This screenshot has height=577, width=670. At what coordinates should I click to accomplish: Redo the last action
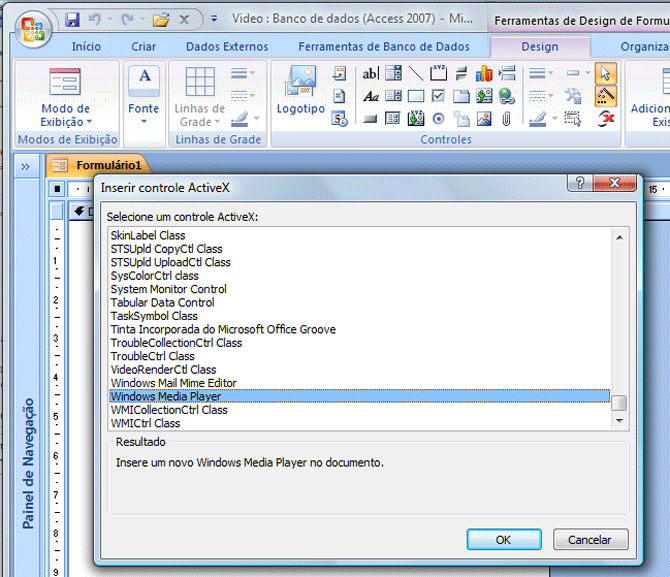point(127,19)
